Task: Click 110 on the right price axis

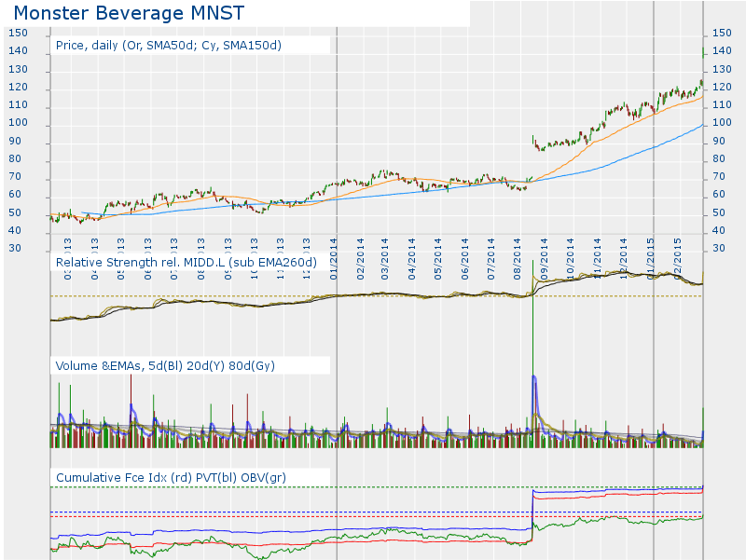Action: click(x=722, y=105)
